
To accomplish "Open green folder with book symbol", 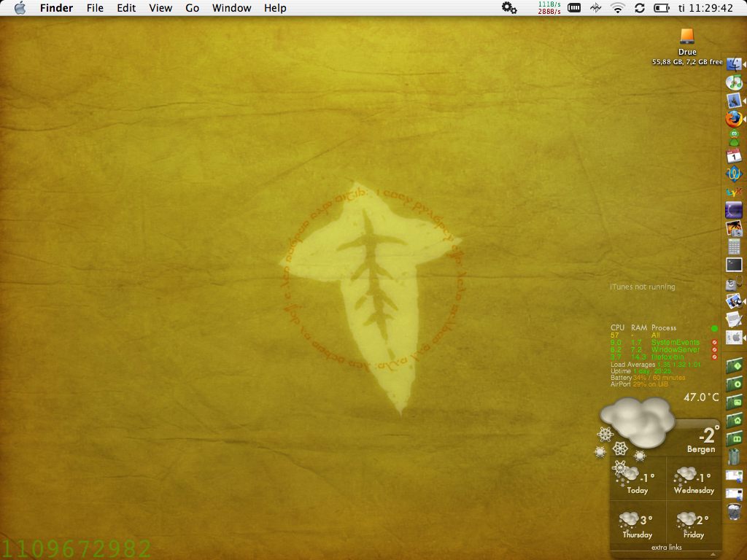I will point(734,438).
